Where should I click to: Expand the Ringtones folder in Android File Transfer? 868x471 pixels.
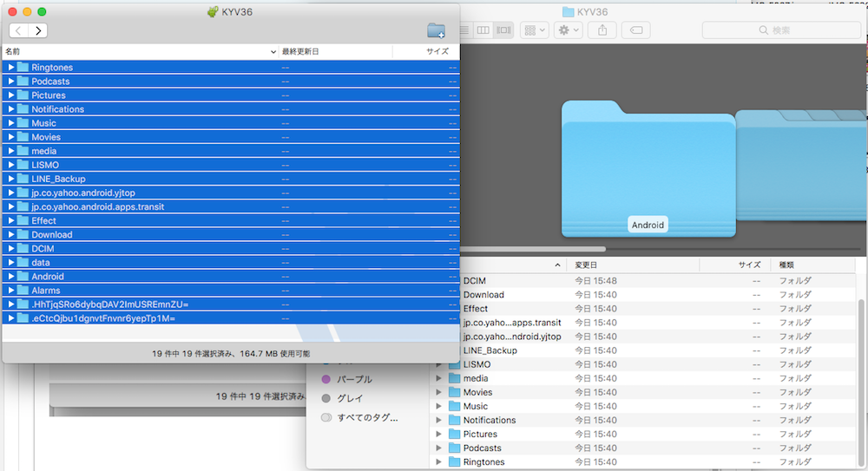pyautogui.click(x=11, y=68)
